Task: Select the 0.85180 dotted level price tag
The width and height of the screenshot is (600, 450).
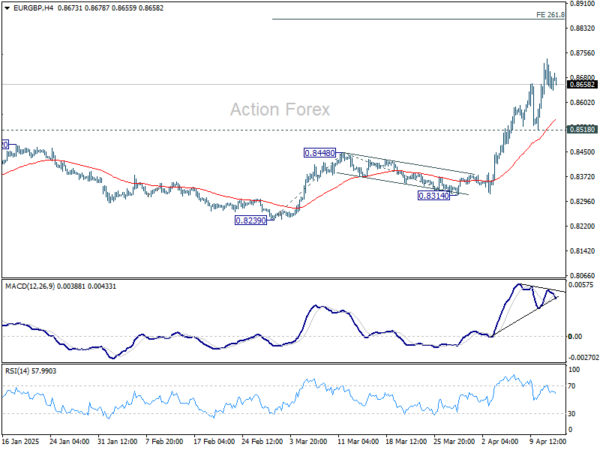Action: coord(582,129)
